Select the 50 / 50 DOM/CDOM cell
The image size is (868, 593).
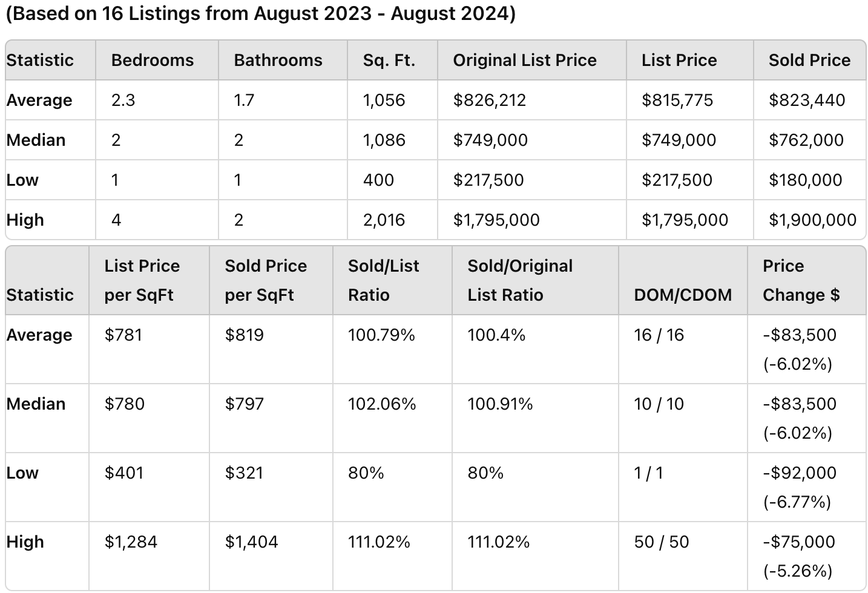(662, 542)
